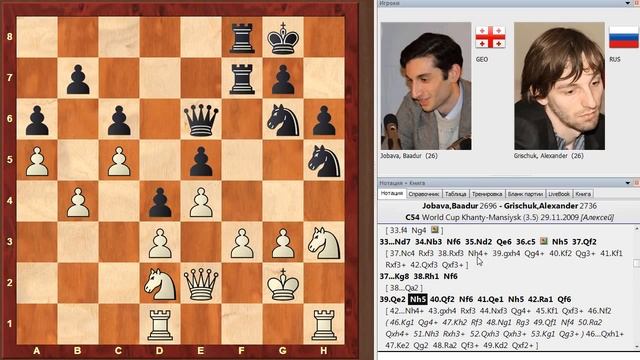Switch to the Справочник tab
The width and height of the screenshot is (640, 360).
point(424,194)
